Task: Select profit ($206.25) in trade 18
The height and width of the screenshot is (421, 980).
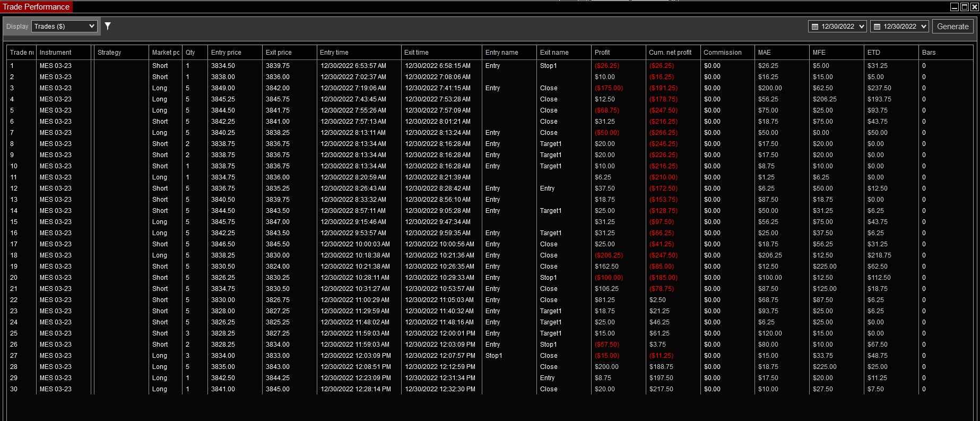Action: 609,255
